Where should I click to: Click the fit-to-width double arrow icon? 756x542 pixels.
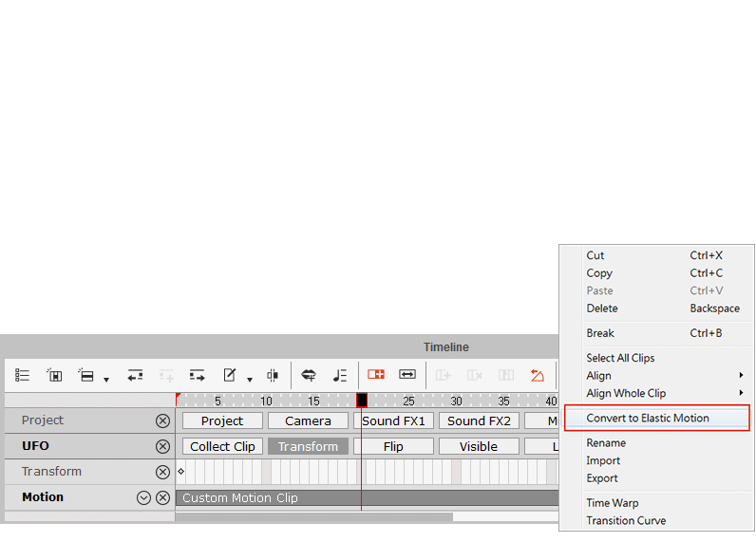(407, 375)
